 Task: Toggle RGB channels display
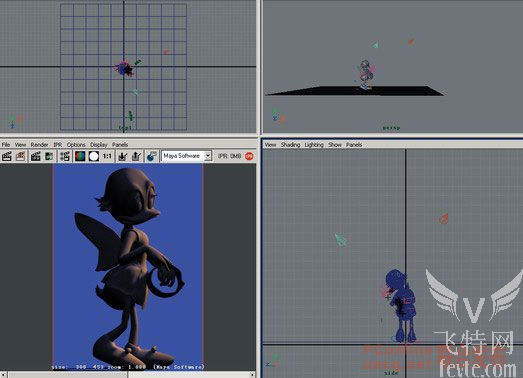pos(80,156)
